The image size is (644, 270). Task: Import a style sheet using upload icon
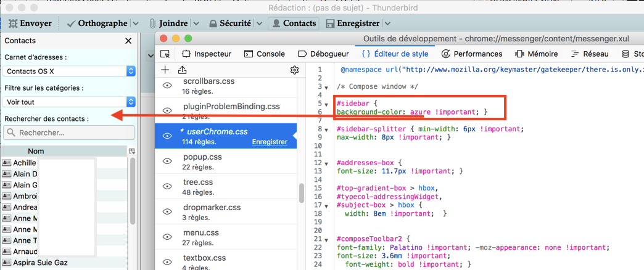tap(183, 70)
